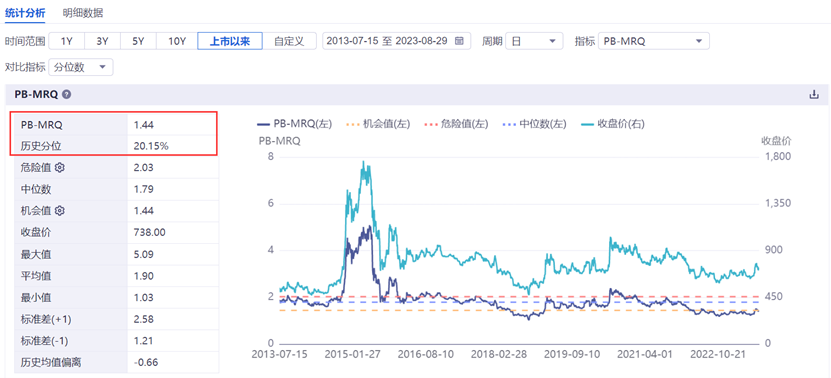Select the 1Y time range button

(66, 41)
